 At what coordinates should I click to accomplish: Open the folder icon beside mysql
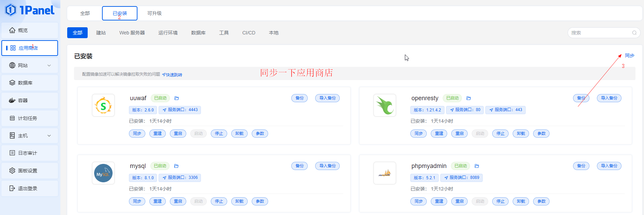[176, 166]
